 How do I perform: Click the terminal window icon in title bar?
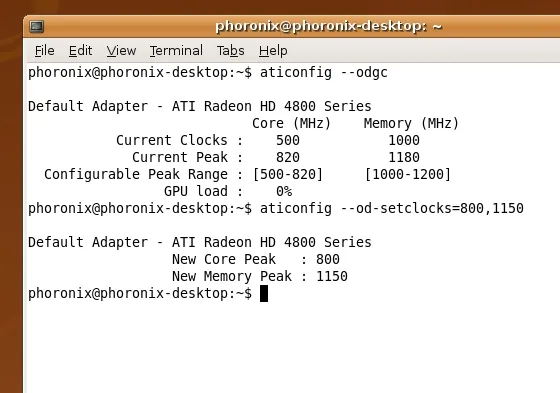pyautogui.click(x=36, y=26)
